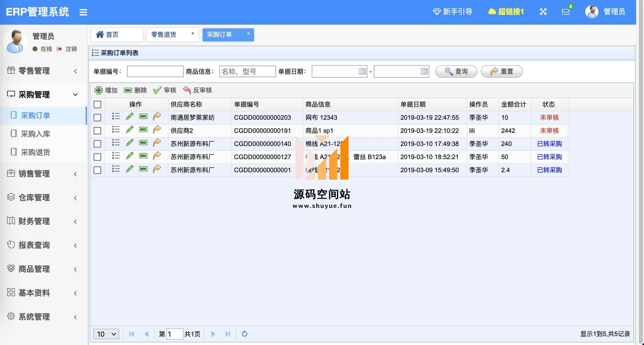Check row CGDD00000000191 checkbox
644x345 pixels.
(x=97, y=131)
